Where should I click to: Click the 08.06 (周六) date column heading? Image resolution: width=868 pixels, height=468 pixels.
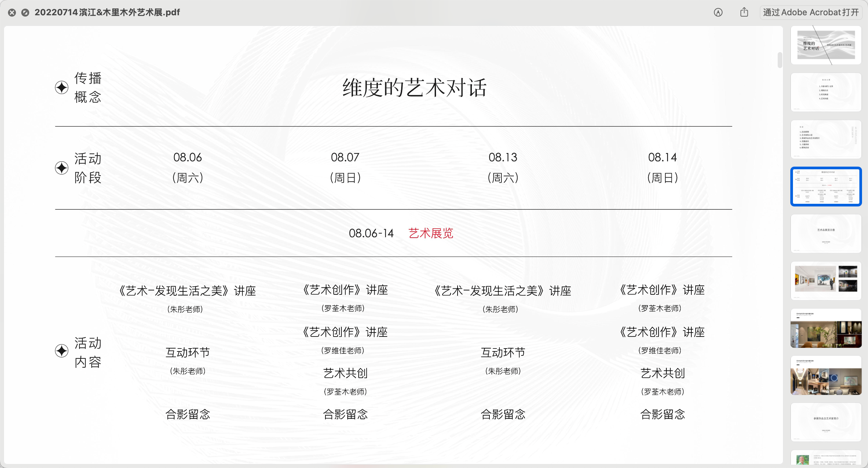coord(187,167)
